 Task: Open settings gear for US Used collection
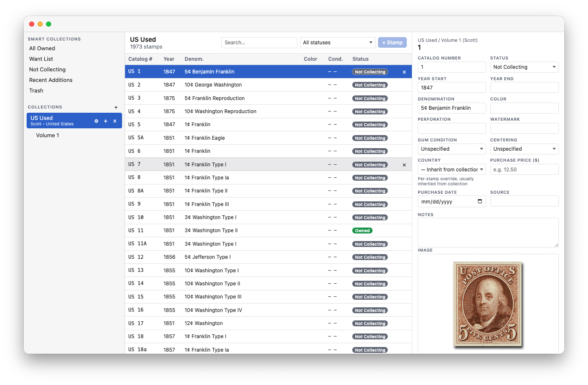coord(96,121)
